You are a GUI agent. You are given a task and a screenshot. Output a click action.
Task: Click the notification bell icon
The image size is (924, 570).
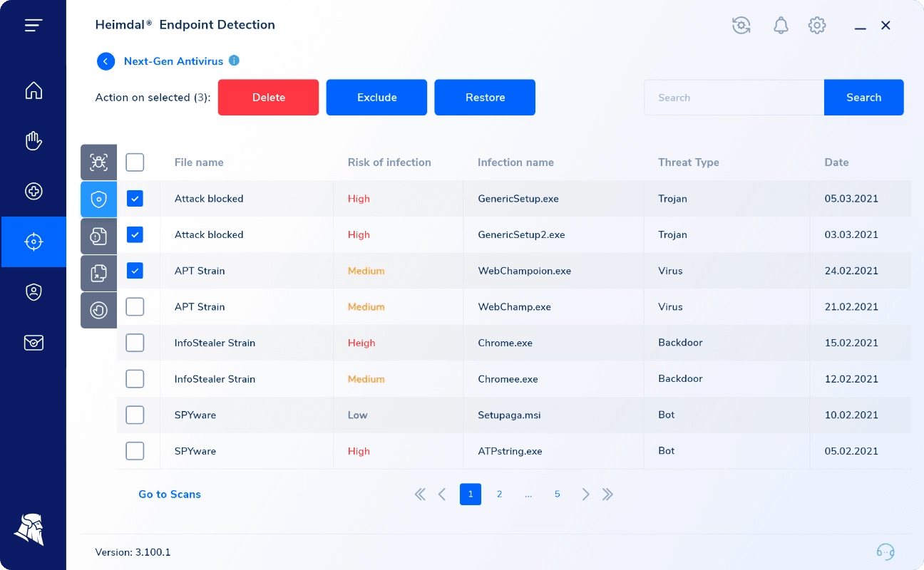click(781, 26)
